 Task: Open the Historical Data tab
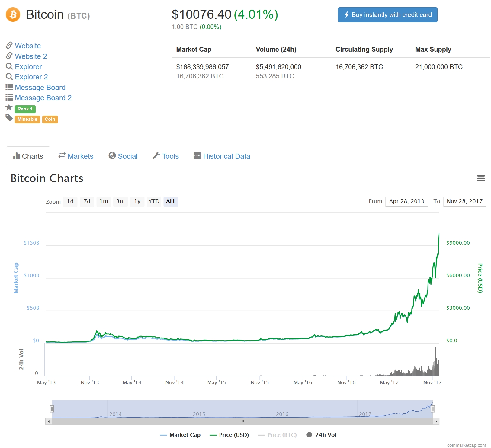(x=222, y=156)
